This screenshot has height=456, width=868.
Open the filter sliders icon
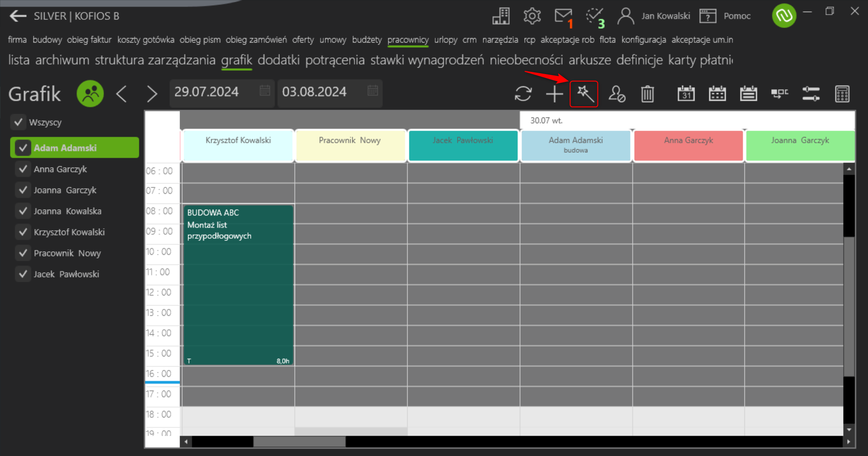point(811,94)
